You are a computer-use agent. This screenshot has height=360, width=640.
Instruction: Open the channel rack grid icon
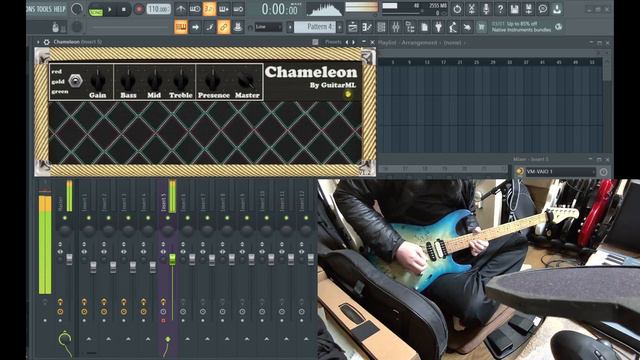pyautogui.click(x=381, y=27)
